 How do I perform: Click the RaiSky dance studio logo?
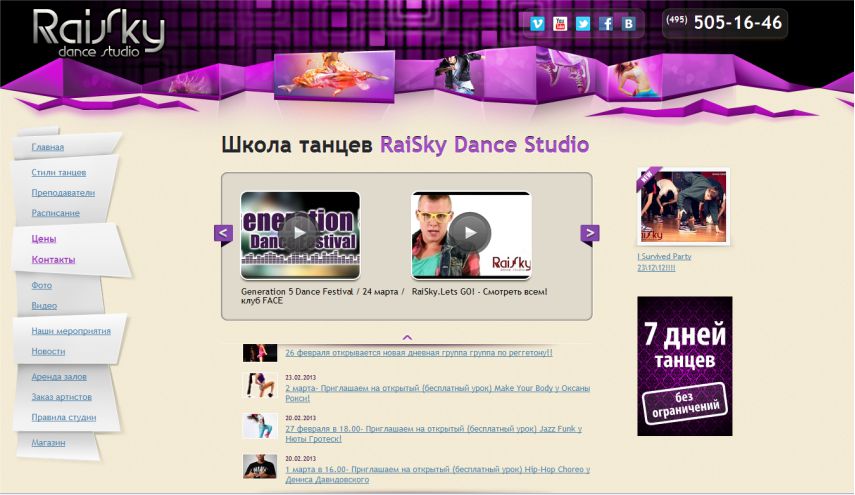[x=98, y=33]
